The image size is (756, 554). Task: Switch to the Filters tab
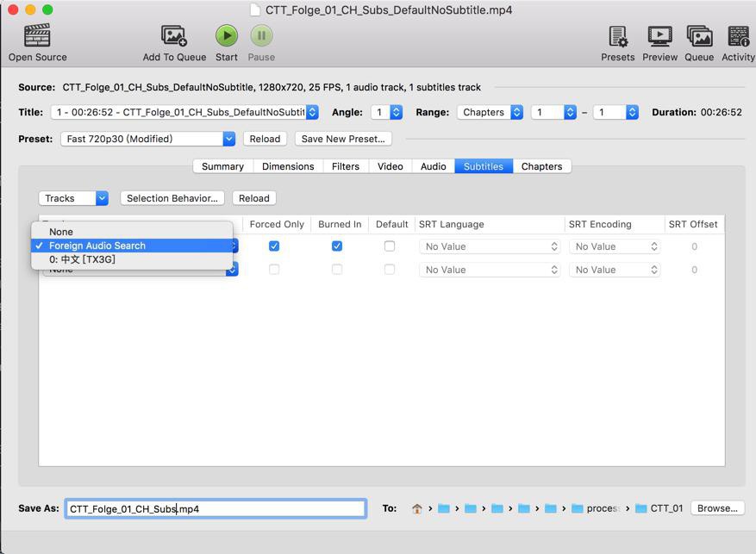[x=346, y=166]
